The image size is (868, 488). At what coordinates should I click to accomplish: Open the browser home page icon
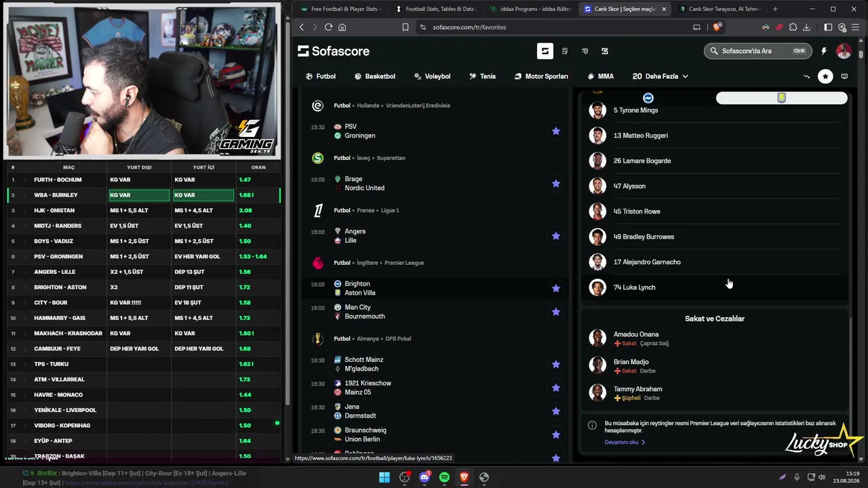pyautogui.click(x=342, y=27)
